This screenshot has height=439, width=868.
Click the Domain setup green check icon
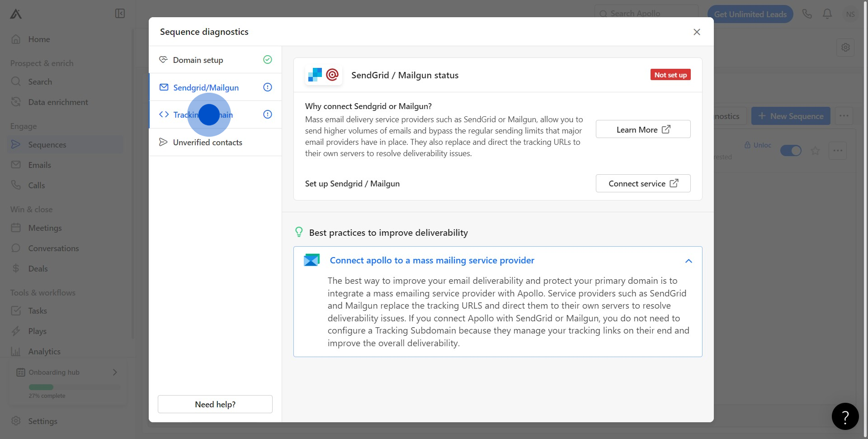(268, 60)
